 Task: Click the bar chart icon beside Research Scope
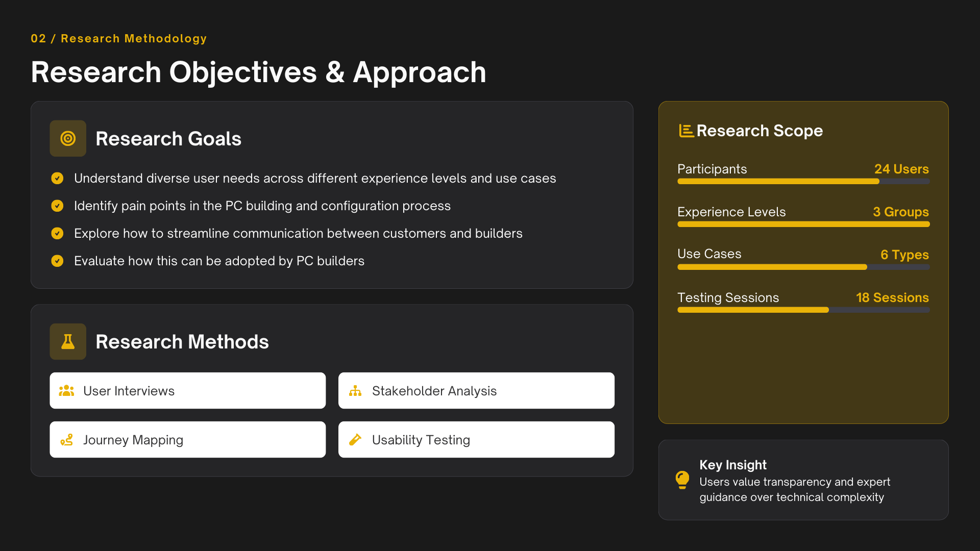click(x=685, y=131)
